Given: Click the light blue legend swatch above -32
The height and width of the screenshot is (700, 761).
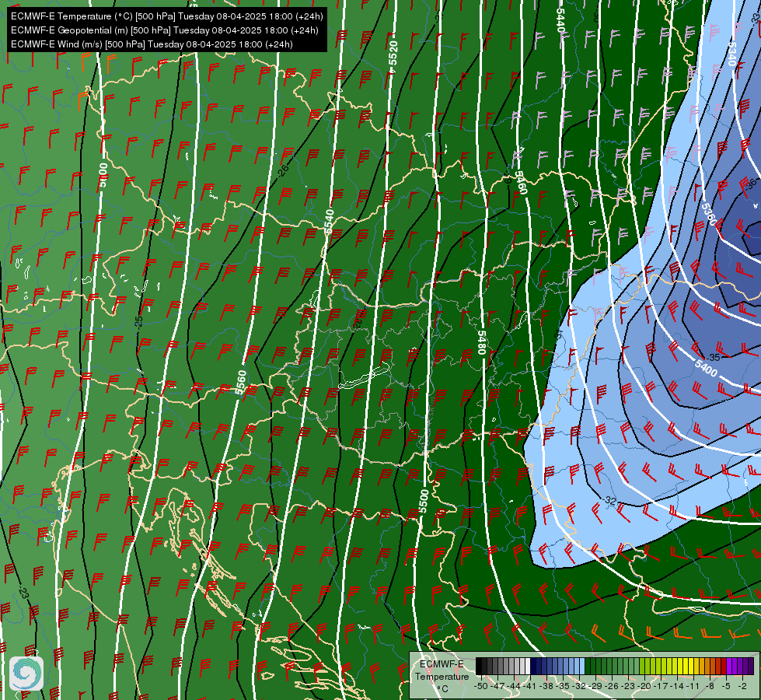Looking at the screenshot, I should [582, 666].
